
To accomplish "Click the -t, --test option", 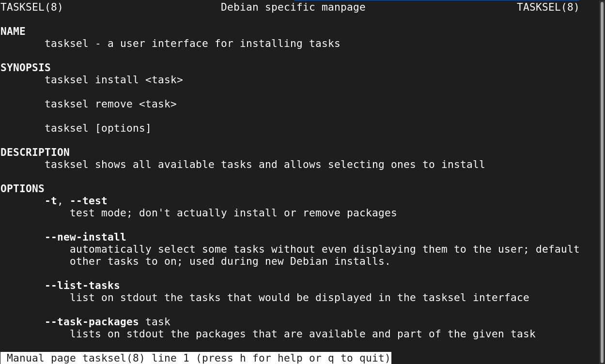I will tap(76, 201).
